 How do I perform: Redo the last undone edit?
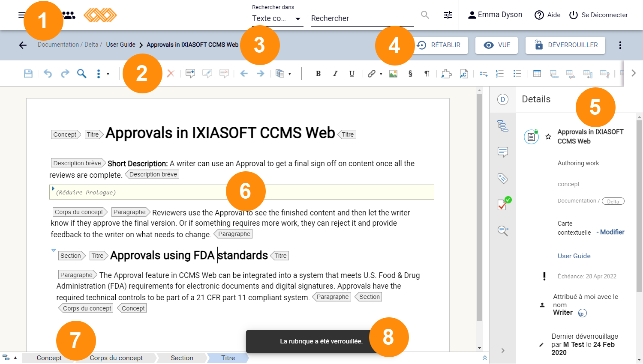pyautogui.click(x=65, y=74)
